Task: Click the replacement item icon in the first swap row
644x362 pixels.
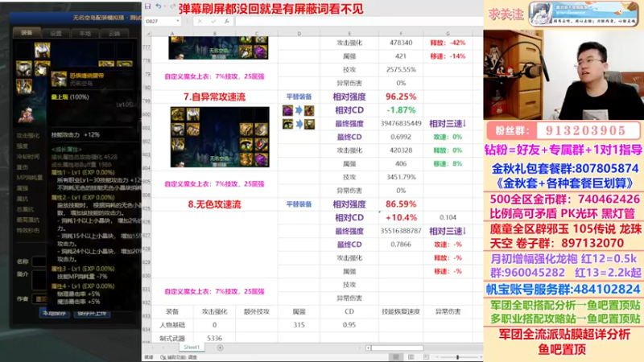Action: point(309,110)
